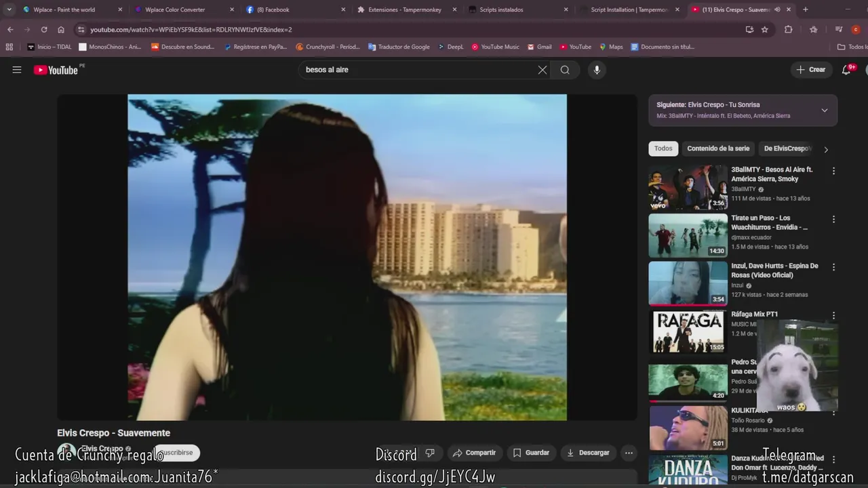
Task: Reload the page
Action: click(44, 30)
